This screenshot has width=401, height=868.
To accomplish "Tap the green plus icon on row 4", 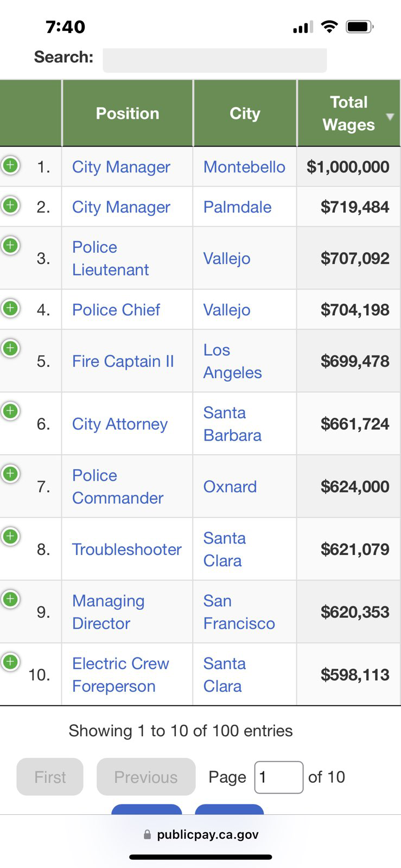I will click(x=10, y=308).
